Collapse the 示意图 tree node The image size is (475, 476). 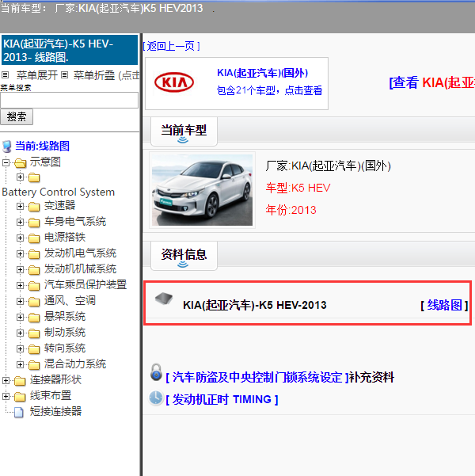6,162
